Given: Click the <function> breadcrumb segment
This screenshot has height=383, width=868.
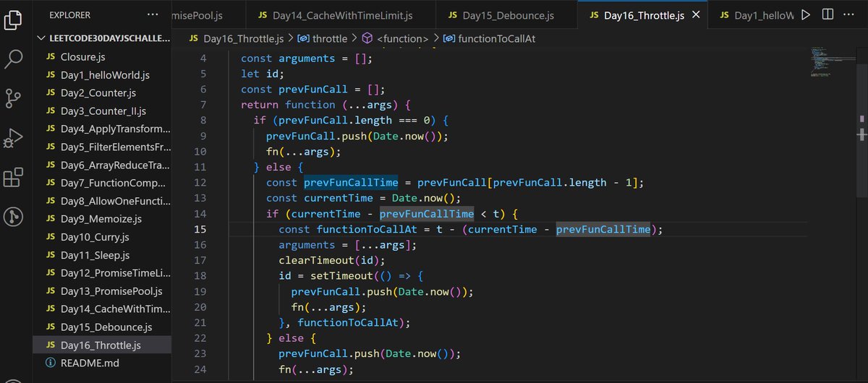Looking at the screenshot, I should pos(395,39).
